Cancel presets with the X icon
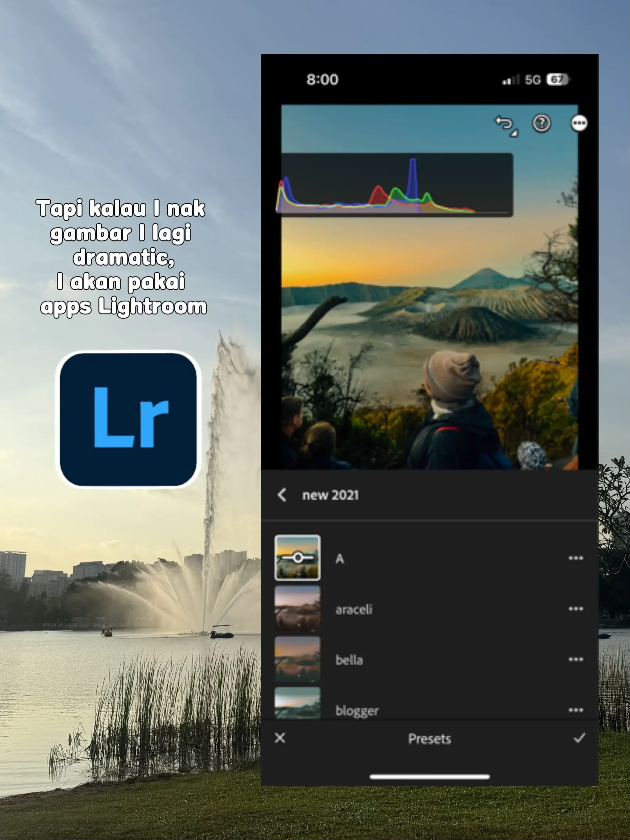 280,738
